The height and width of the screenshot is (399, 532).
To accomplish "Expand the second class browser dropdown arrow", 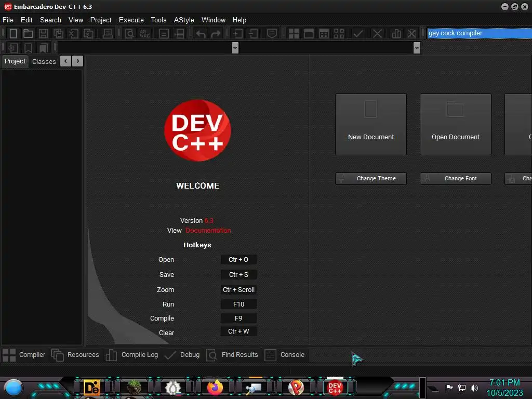I will tap(417, 48).
